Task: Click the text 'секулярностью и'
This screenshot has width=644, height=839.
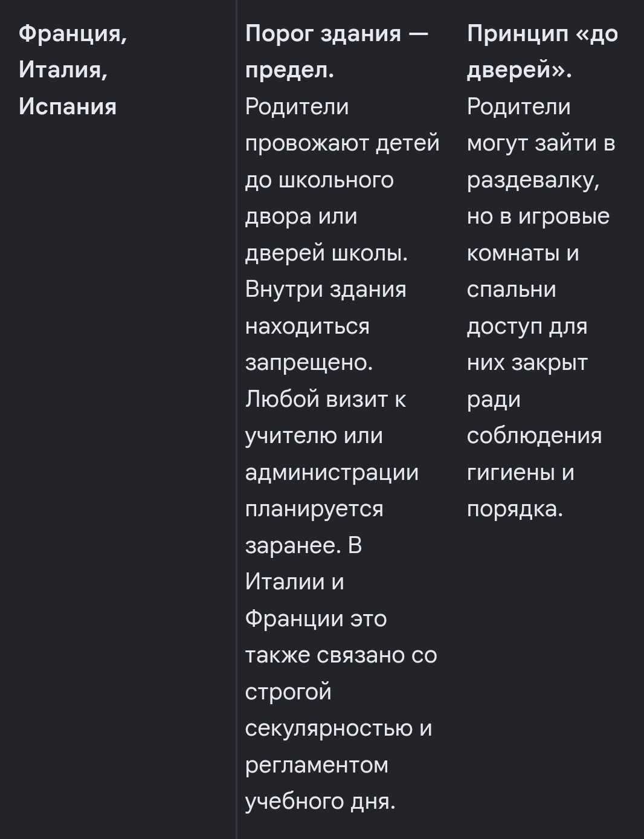Action: click(x=339, y=728)
